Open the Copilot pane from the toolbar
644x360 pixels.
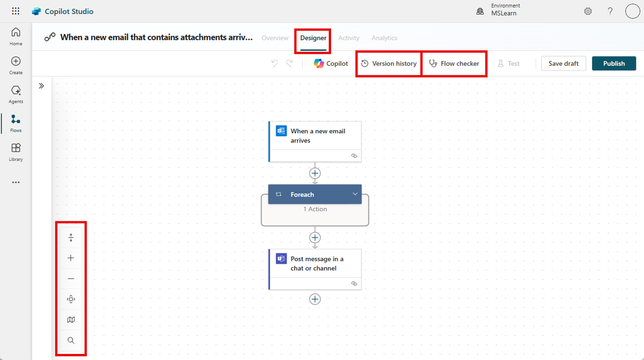pos(331,63)
